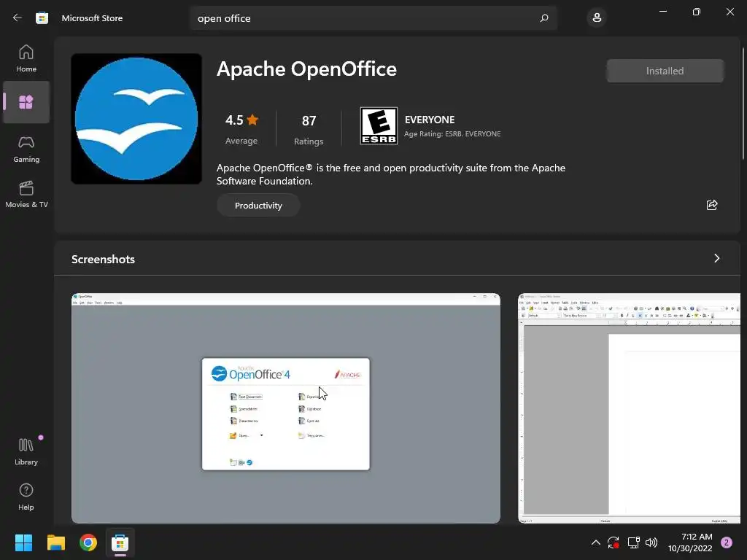Expand Screenshots section with the chevron
This screenshot has width=747, height=560.
coord(716,258)
